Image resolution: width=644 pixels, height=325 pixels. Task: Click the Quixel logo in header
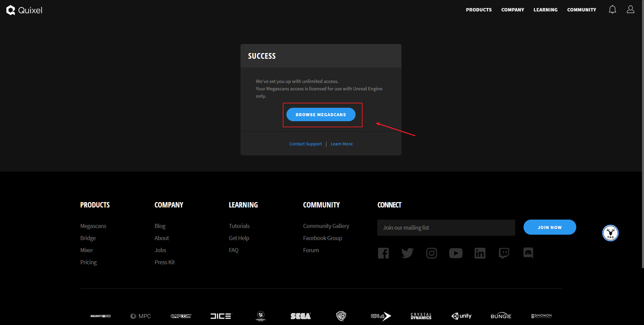pos(24,10)
